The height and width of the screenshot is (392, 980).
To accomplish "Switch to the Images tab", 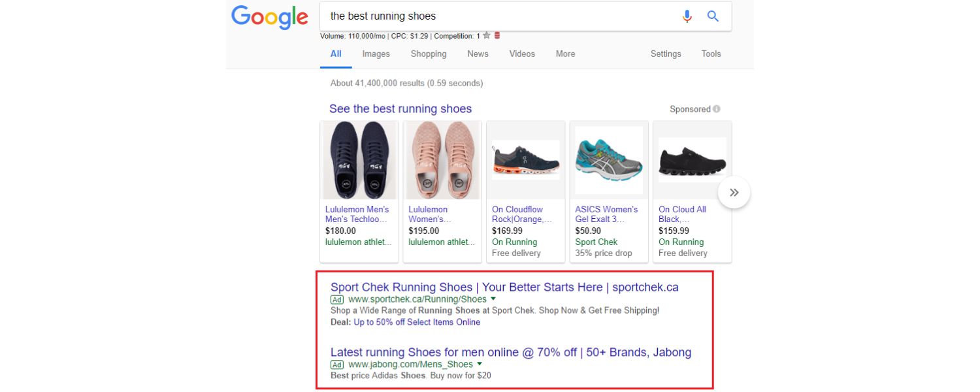I will (x=376, y=54).
